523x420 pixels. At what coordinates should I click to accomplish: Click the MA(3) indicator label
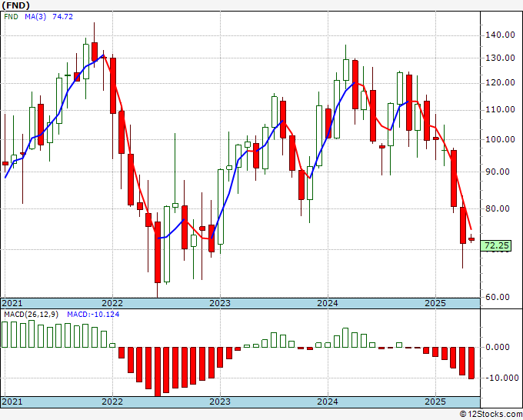click(x=35, y=17)
